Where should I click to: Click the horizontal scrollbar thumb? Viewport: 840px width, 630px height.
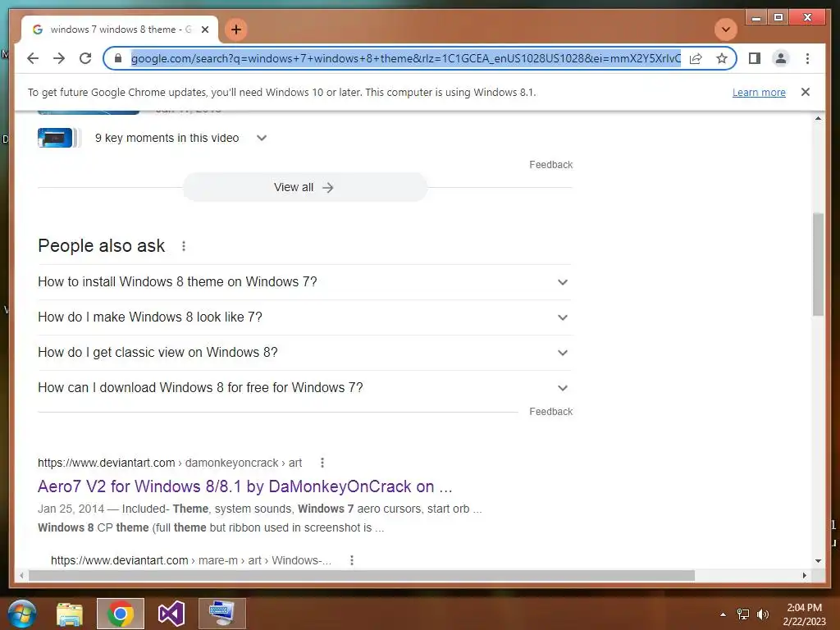pyautogui.click(x=362, y=575)
